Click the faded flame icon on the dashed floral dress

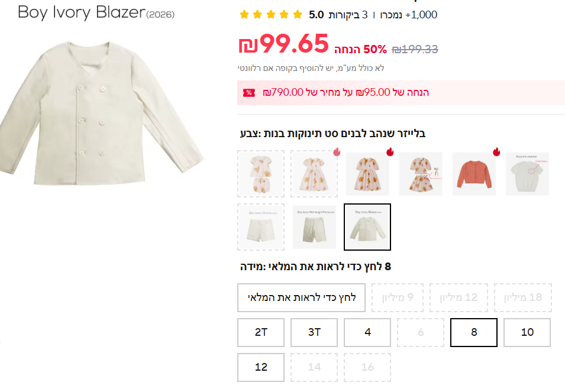point(337,152)
